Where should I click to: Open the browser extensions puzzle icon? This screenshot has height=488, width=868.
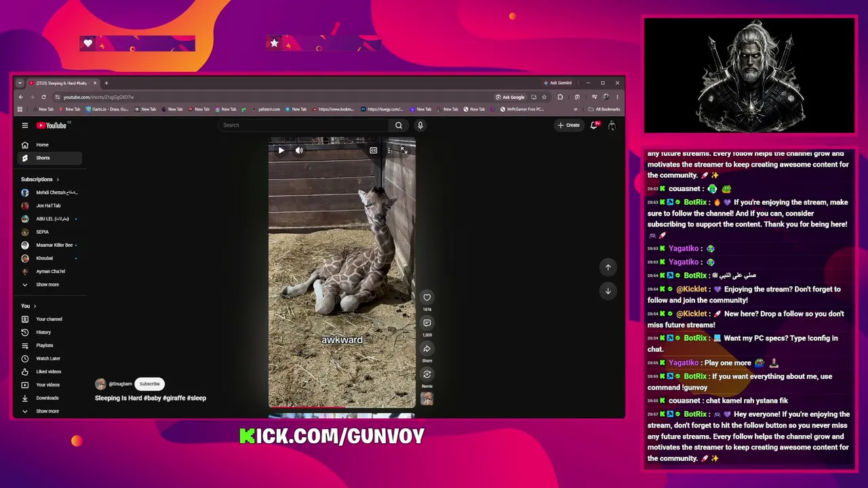pyautogui.click(x=560, y=97)
